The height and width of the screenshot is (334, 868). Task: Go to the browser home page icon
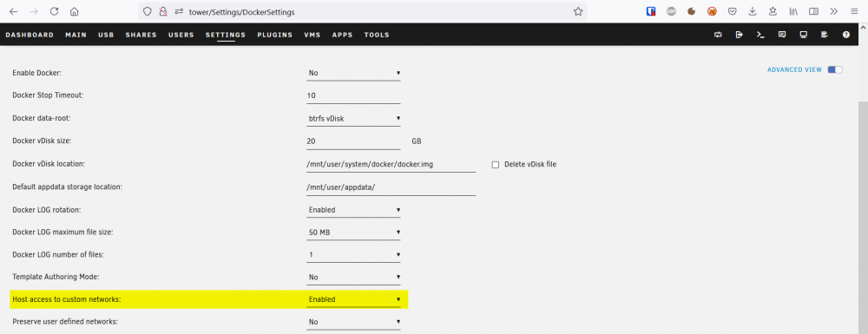click(74, 11)
